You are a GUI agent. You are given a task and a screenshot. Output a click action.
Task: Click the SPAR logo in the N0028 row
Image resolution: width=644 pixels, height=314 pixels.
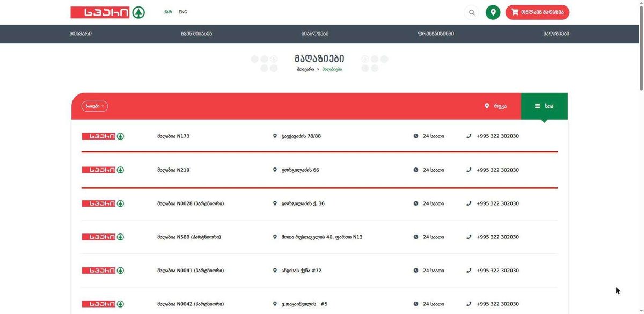click(x=103, y=203)
